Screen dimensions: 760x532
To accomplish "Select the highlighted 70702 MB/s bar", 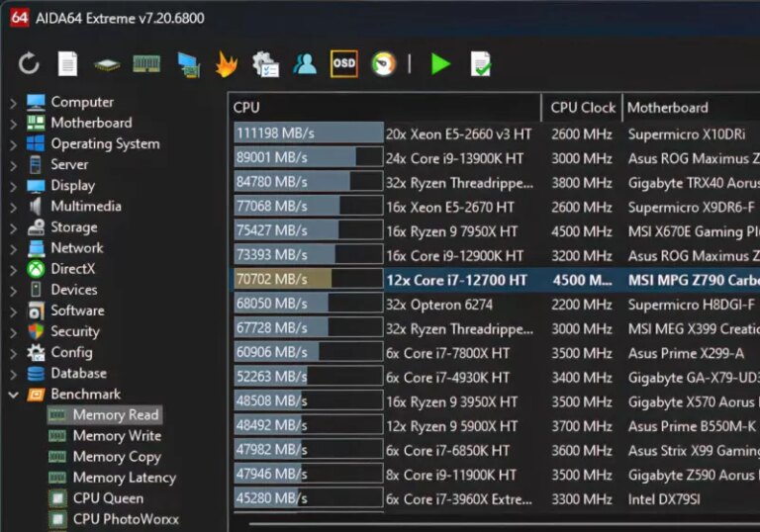I will pyautogui.click(x=309, y=279).
